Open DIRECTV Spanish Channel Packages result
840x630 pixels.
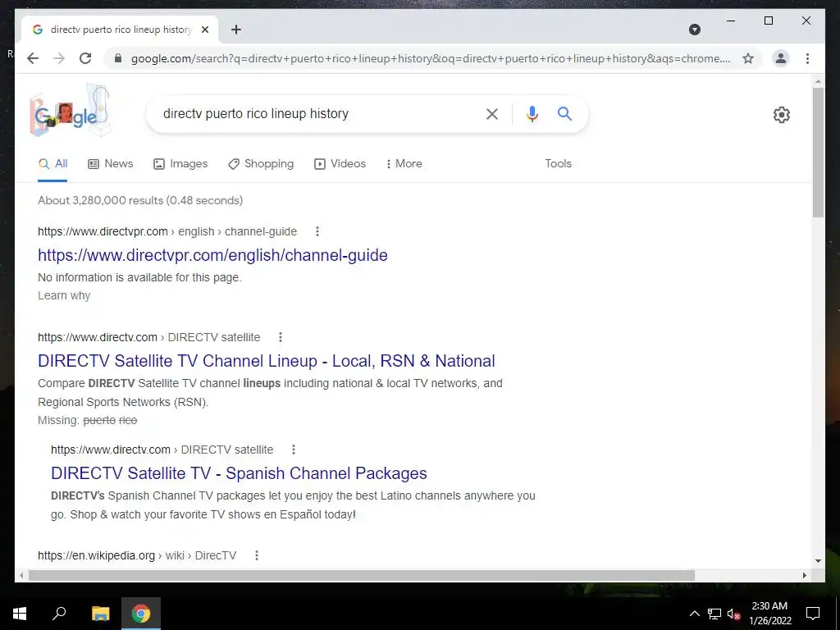[x=239, y=473]
